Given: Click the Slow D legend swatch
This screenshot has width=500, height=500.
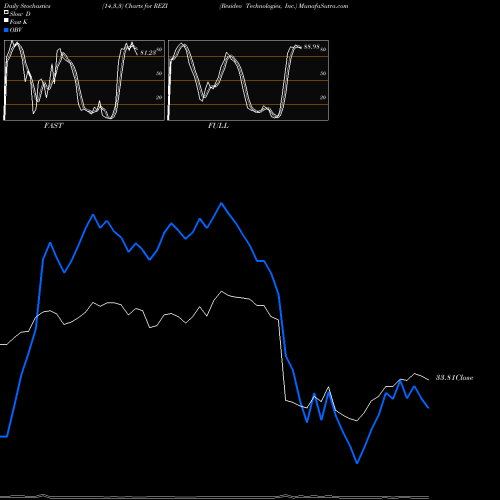Looking at the screenshot, I should pyautogui.click(x=6, y=12).
